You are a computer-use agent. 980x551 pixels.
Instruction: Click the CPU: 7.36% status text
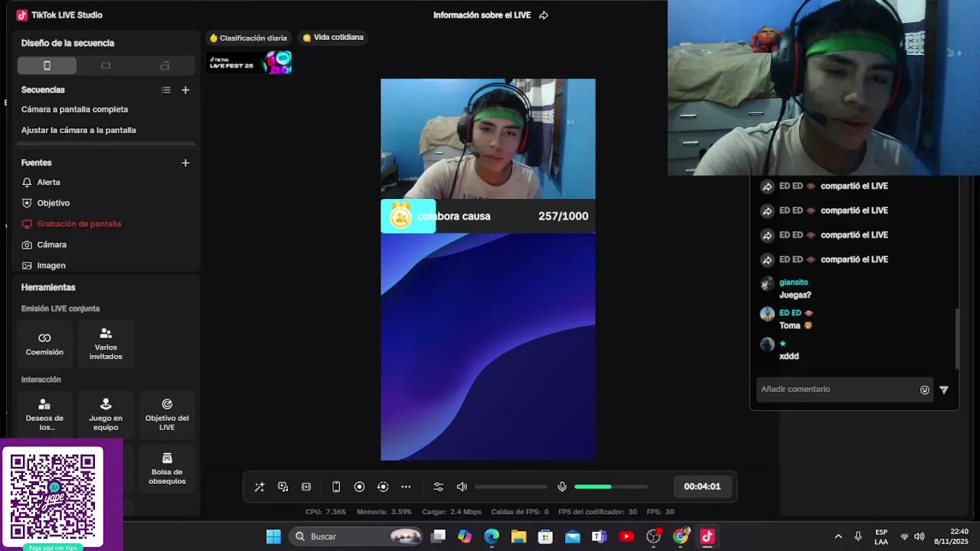(x=325, y=512)
